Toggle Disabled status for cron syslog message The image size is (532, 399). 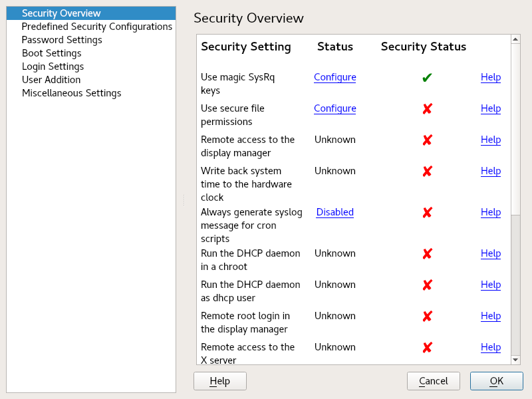(x=334, y=212)
